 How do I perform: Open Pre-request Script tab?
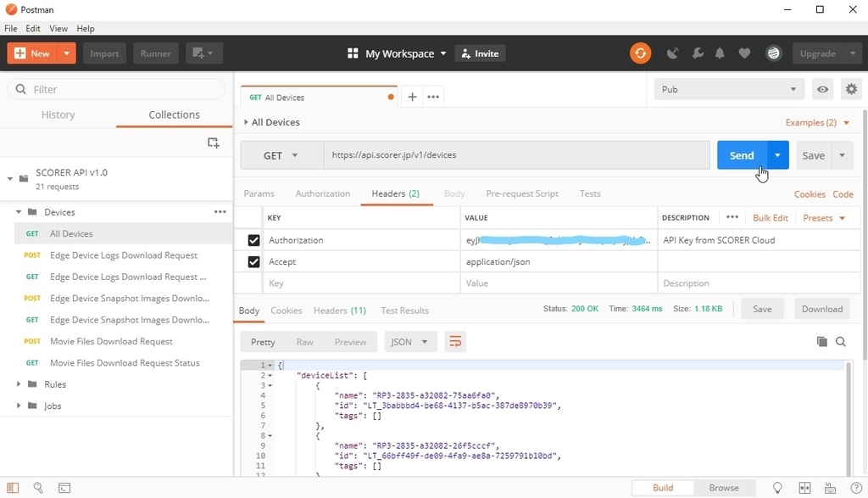(x=522, y=193)
